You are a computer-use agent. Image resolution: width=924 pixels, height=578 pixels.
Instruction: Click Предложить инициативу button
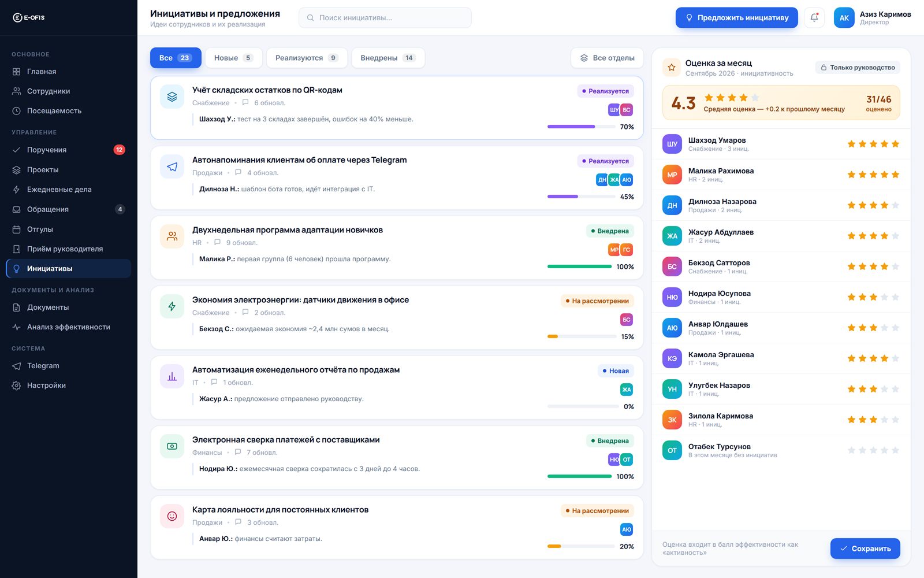[x=737, y=17]
